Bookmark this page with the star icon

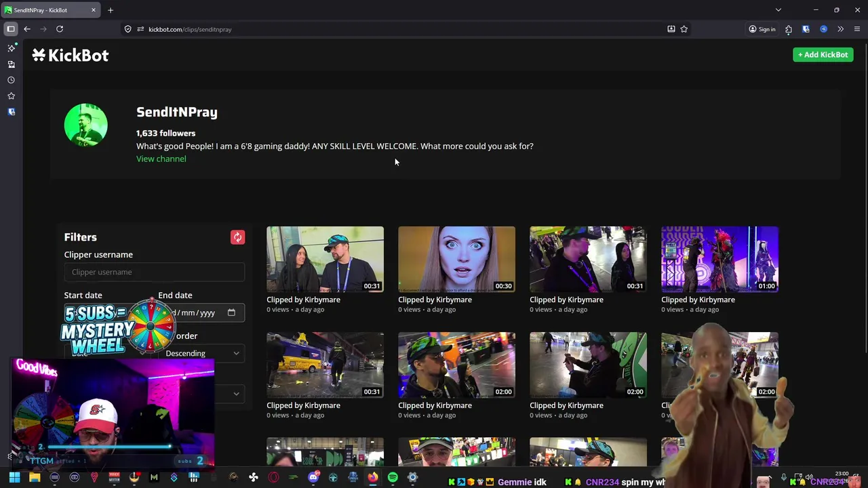click(684, 29)
